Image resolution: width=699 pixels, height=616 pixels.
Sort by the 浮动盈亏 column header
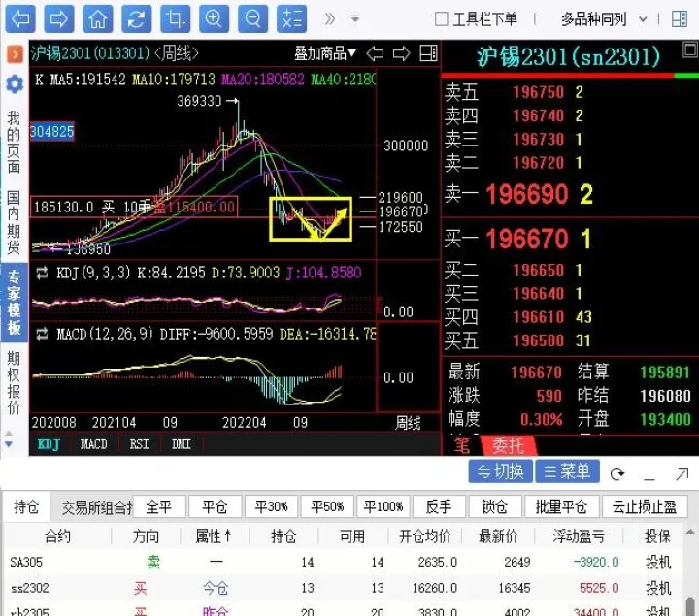click(579, 536)
